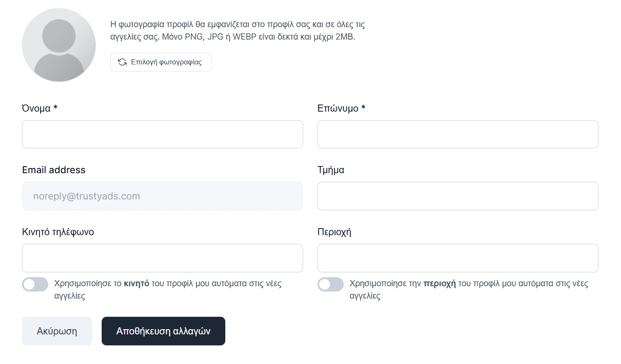Viewport: 621px width, 364px height.
Task: Focus the Τμήμα input field
Action: (x=458, y=196)
